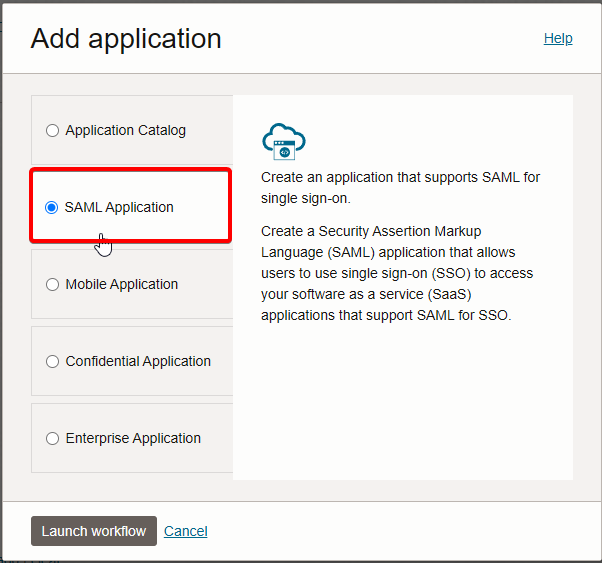Cancel the Add application dialog

click(185, 531)
